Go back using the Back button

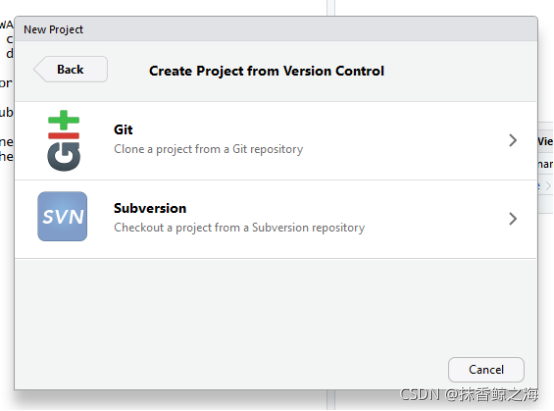tap(71, 69)
